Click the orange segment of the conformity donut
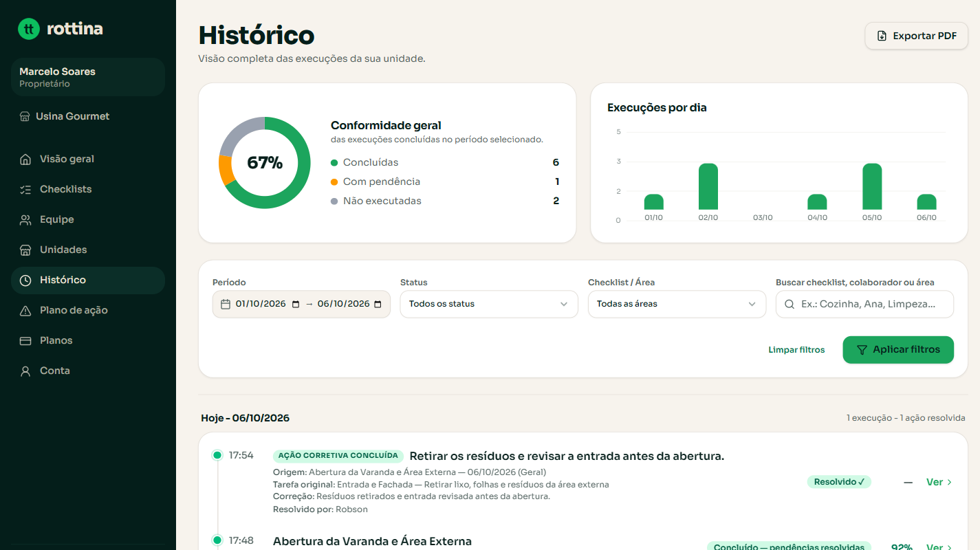The height and width of the screenshot is (550, 980). click(226, 170)
